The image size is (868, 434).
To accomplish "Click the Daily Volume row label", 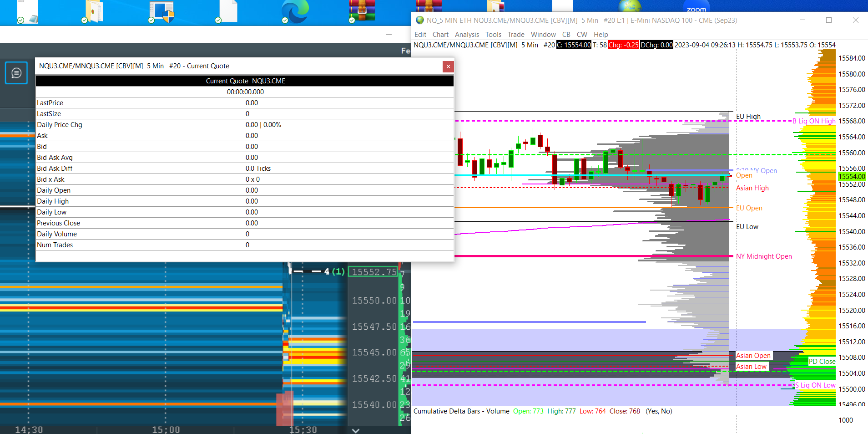I will 57,234.
